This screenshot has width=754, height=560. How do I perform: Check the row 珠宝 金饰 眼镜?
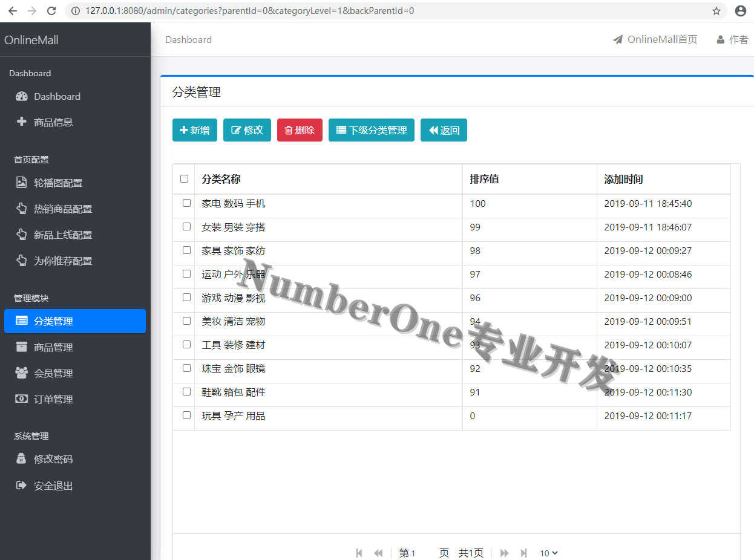(x=186, y=368)
